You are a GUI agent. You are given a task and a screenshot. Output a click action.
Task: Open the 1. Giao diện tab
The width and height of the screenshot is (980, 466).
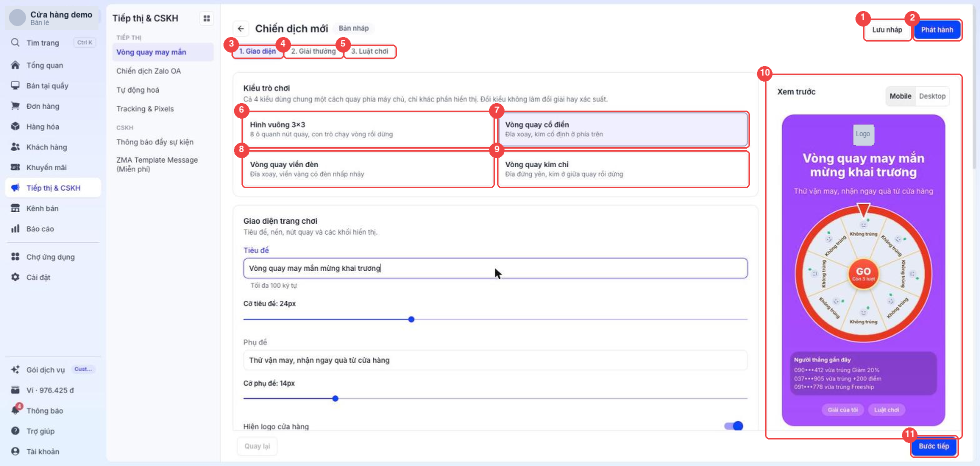pyautogui.click(x=257, y=51)
